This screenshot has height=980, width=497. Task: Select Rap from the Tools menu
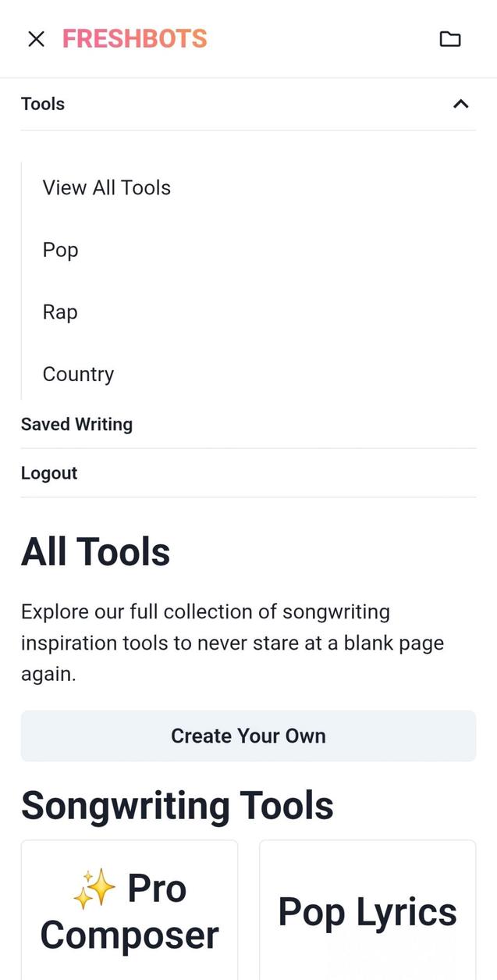pyautogui.click(x=59, y=312)
